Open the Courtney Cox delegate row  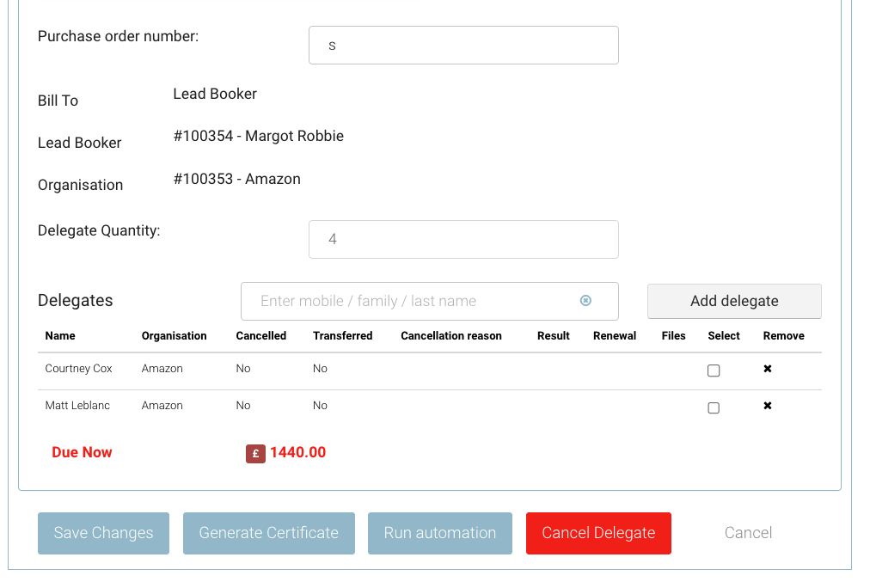click(x=79, y=369)
